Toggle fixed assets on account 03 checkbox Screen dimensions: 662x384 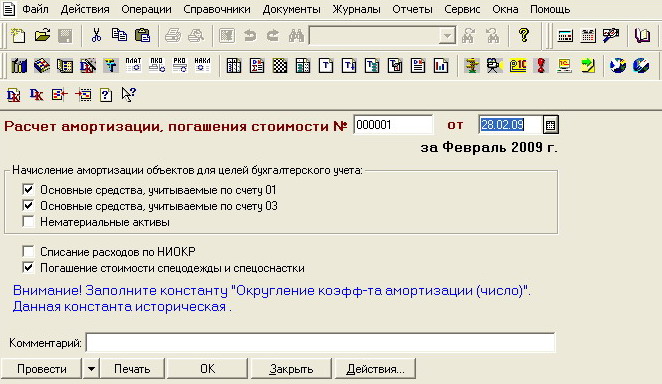point(28,206)
